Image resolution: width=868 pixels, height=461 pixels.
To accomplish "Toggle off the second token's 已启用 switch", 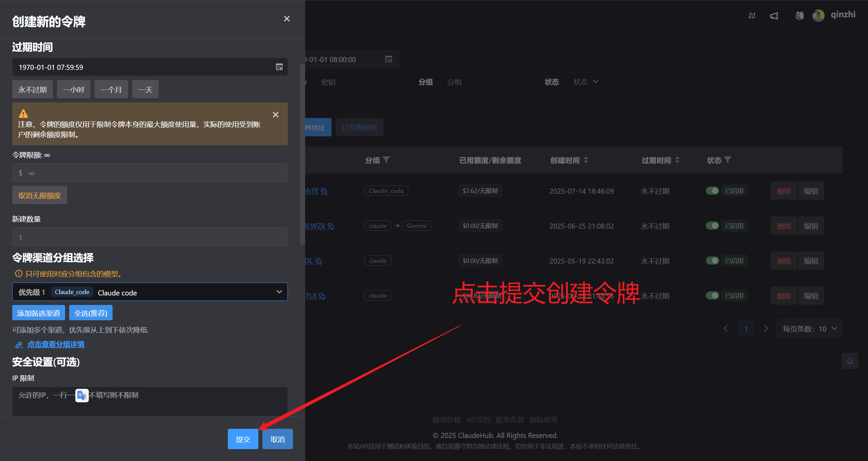I will click(x=712, y=225).
